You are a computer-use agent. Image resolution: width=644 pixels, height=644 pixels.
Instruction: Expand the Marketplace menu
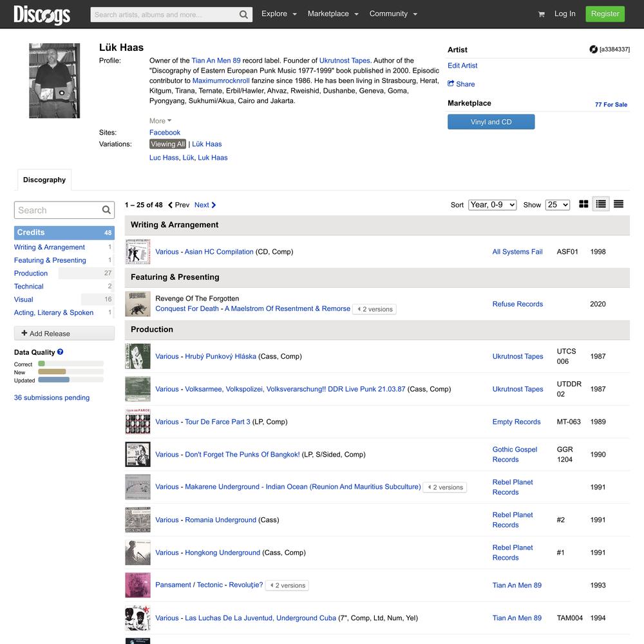click(x=333, y=14)
